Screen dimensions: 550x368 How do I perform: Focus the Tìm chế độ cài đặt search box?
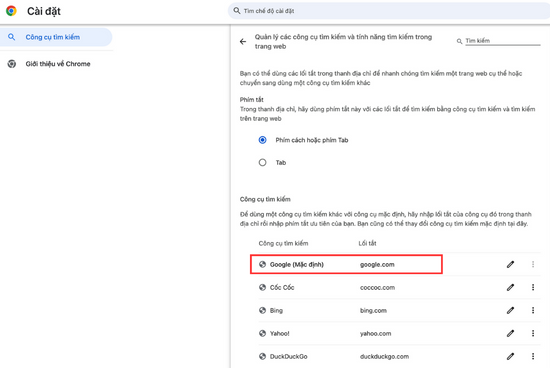click(x=389, y=11)
